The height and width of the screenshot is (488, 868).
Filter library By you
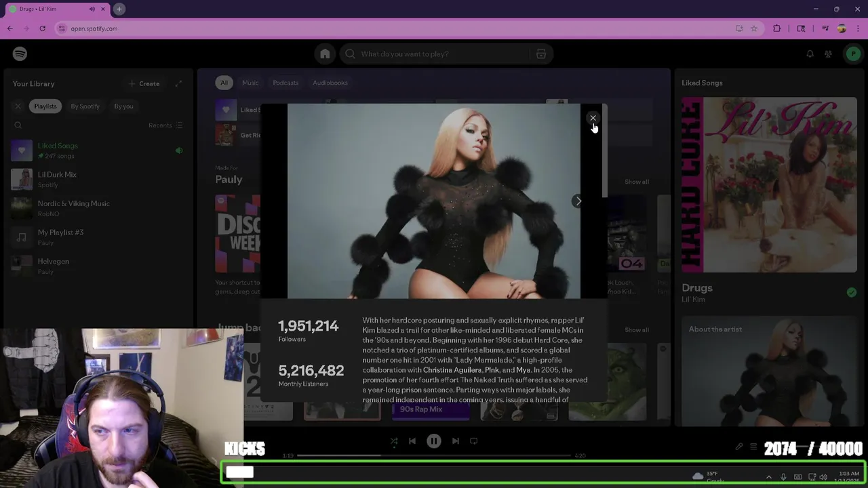[123, 106]
